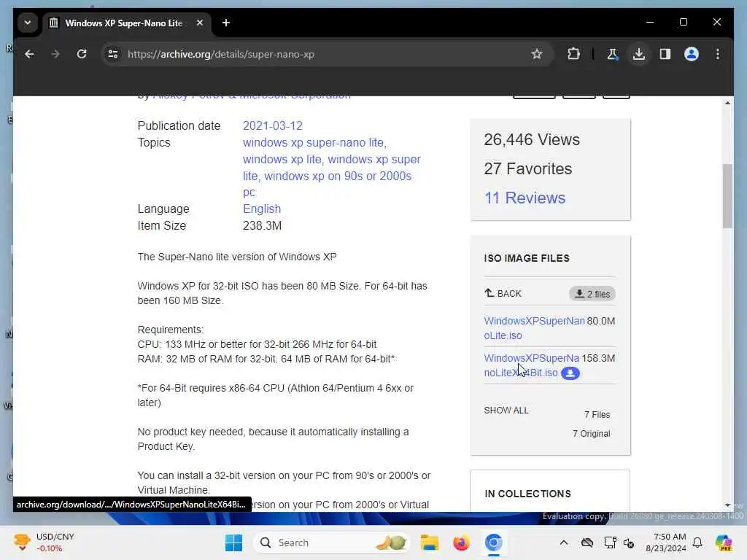Reload the archive.org page
Viewport: 747px width, 560px height.
(82, 54)
